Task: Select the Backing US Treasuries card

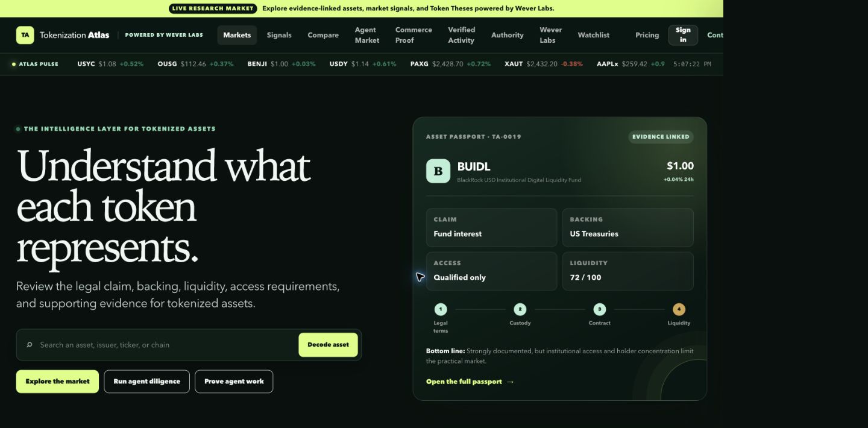Action: 627,227
